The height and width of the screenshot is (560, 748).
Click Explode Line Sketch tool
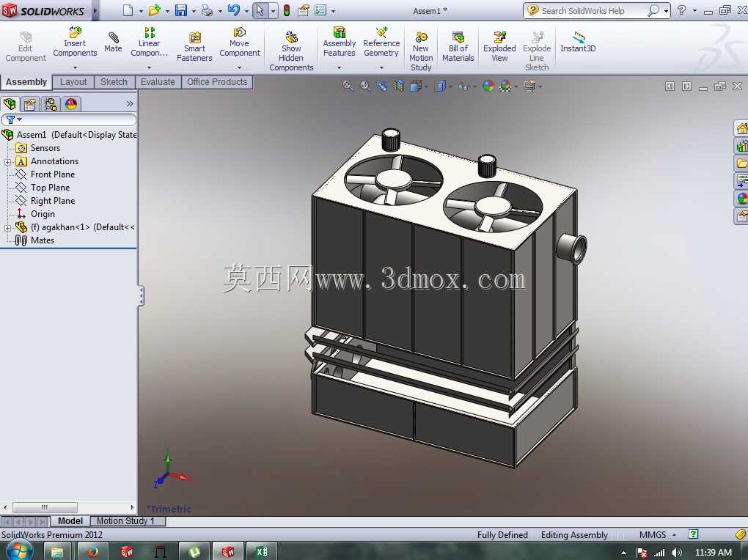coord(537,51)
